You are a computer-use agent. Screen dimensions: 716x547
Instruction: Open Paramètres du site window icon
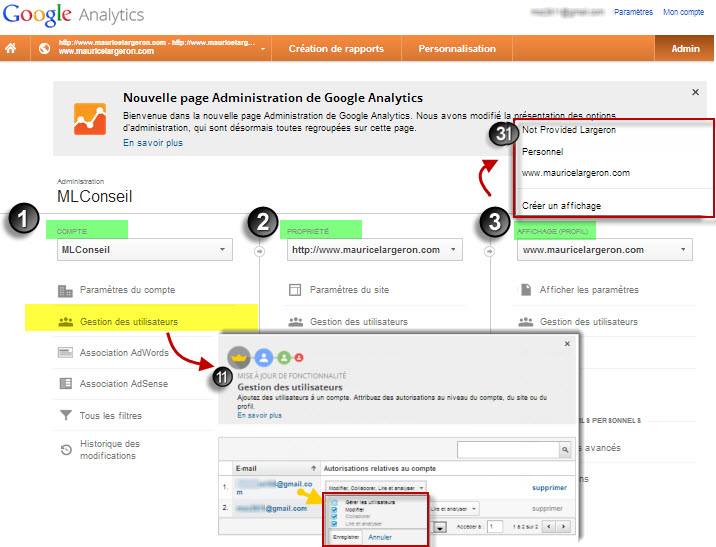[295, 290]
